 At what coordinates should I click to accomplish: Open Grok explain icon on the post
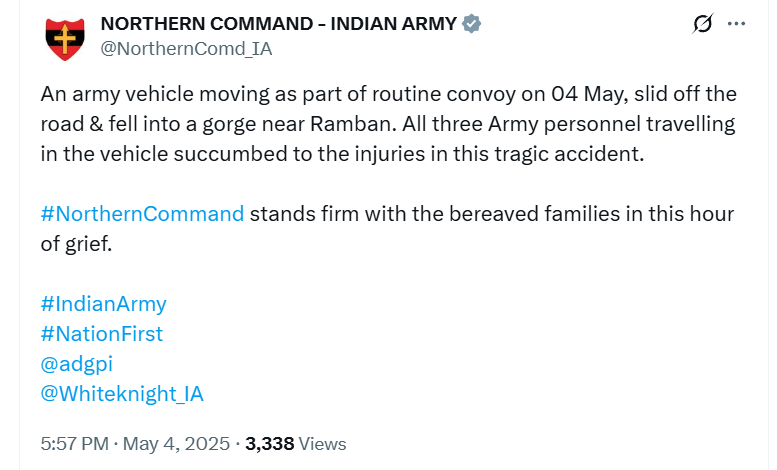coord(701,23)
